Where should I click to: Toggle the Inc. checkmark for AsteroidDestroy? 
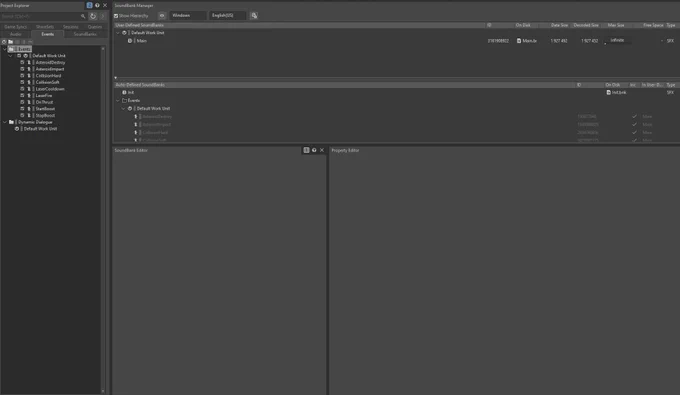click(x=634, y=117)
